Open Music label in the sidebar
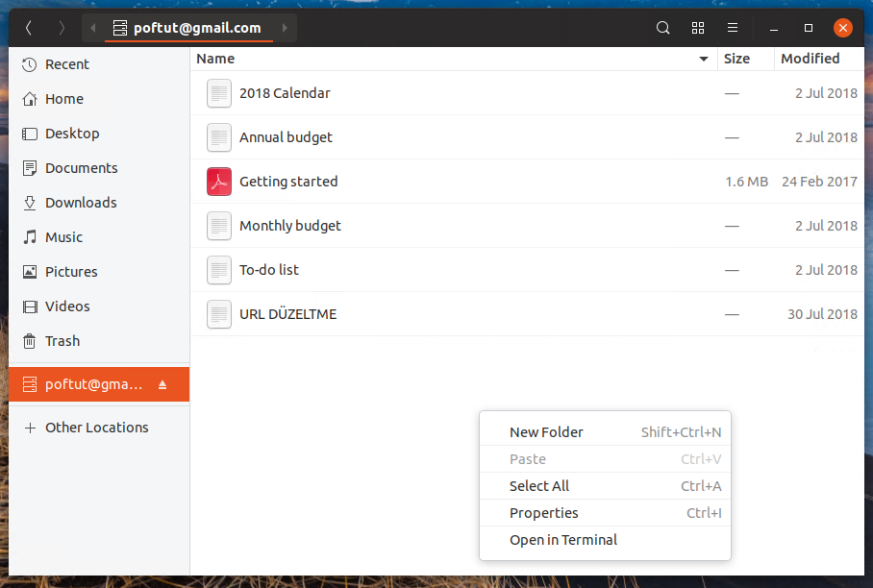The image size is (873, 588). click(x=64, y=237)
